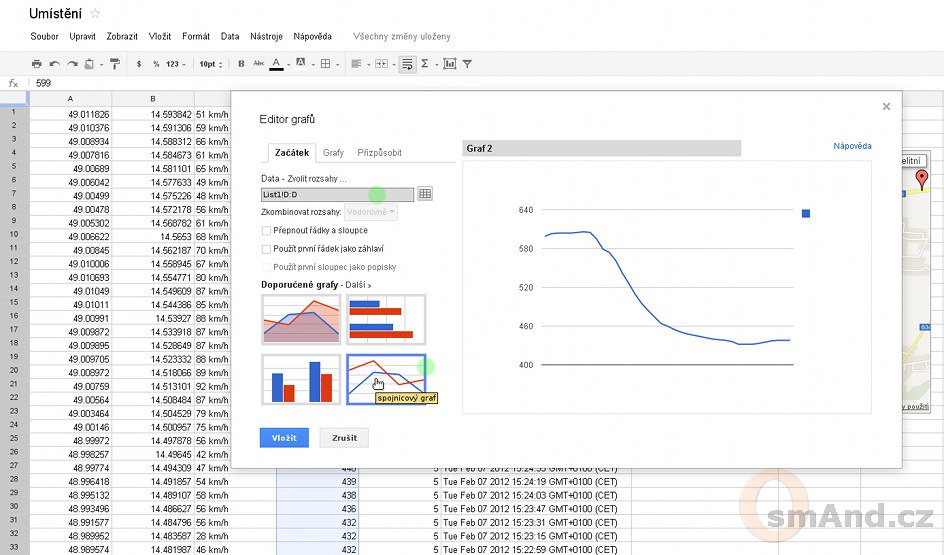Toggle the wrap text button
944x555 pixels.
[408, 64]
